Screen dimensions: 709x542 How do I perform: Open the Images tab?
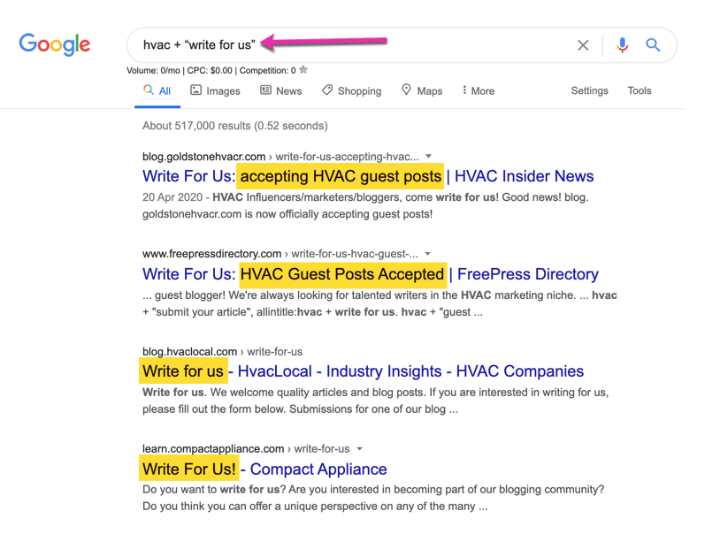(215, 91)
